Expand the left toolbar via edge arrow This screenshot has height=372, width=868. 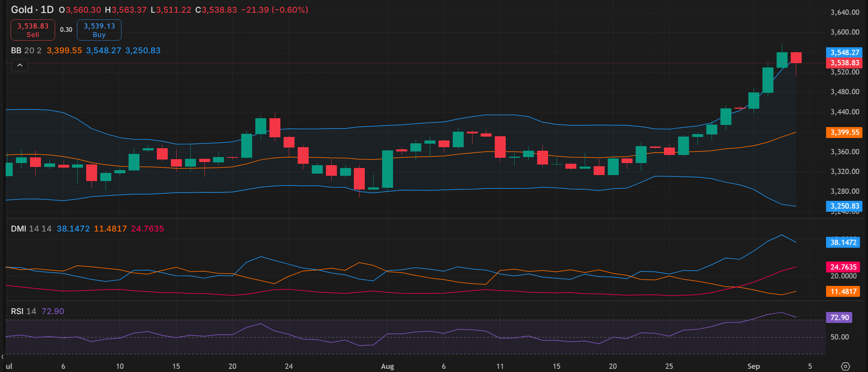click(x=2, y=357)
